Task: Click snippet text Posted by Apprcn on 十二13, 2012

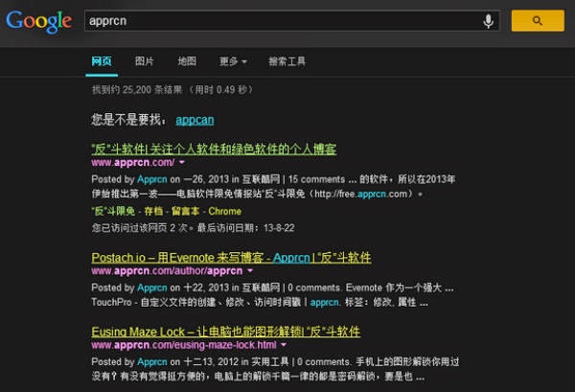Action: pos(165,362)
